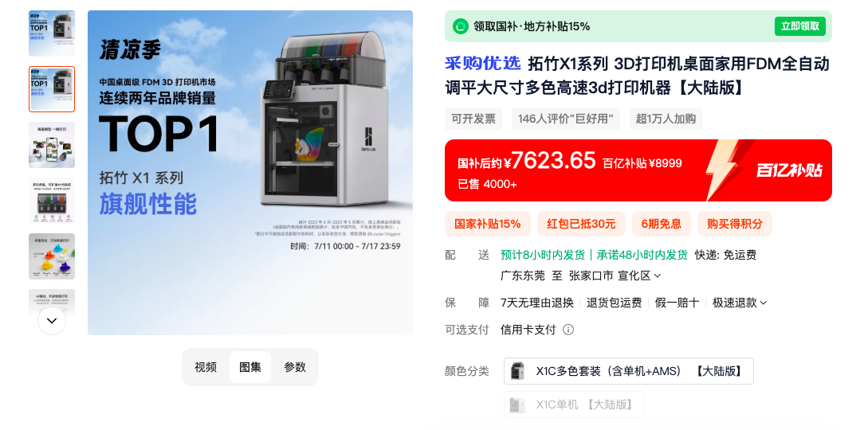
Task: Select the first TOP1 product thumbnail
Action: (x=52, y=33)
